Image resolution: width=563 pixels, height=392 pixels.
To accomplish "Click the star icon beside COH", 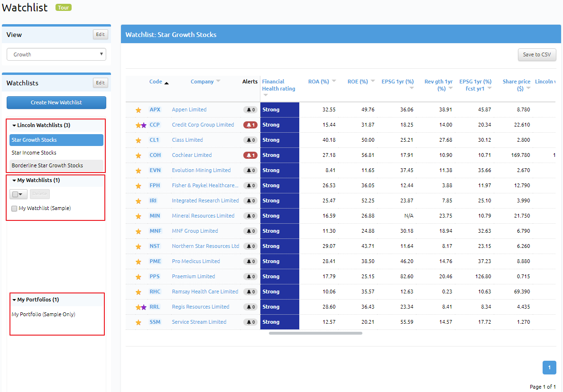I will tap(138, 155).
